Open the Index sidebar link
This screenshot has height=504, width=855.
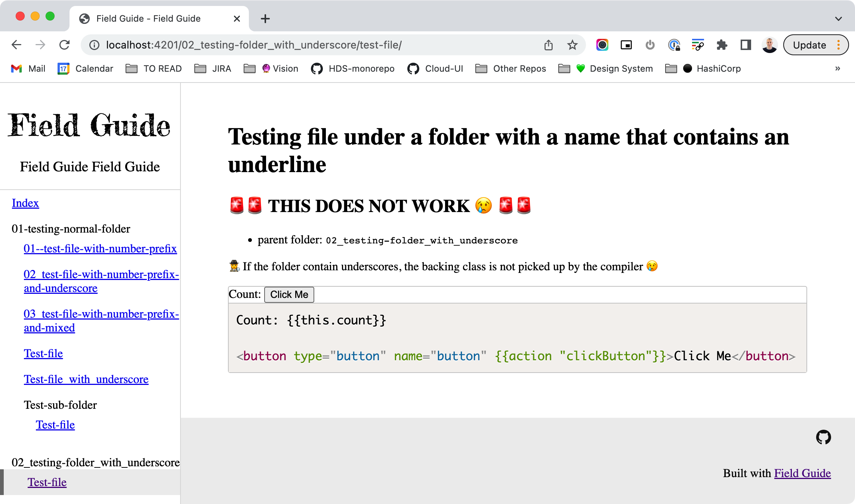(25, 203)
